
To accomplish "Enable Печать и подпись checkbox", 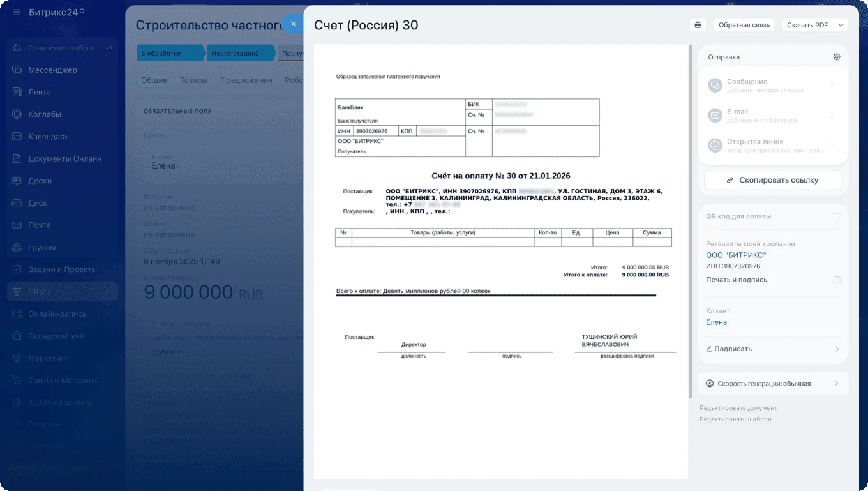I will click(x=837, y=280).
